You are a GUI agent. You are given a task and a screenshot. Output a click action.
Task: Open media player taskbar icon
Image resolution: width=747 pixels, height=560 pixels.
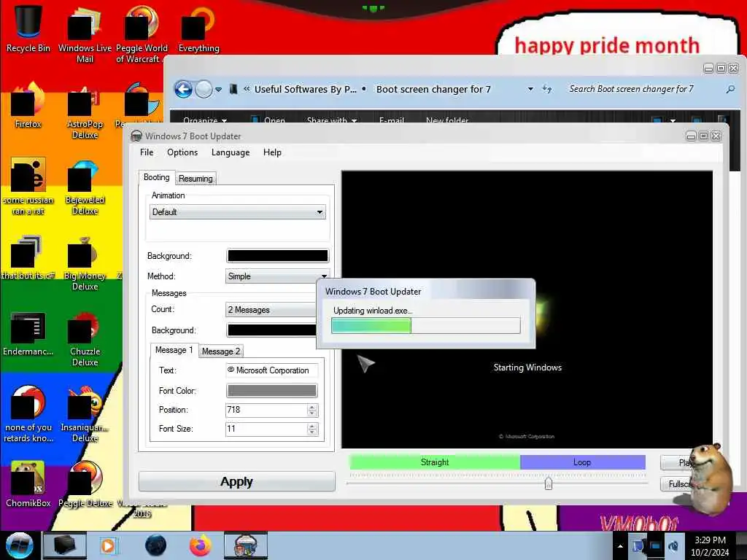[108, 545]
